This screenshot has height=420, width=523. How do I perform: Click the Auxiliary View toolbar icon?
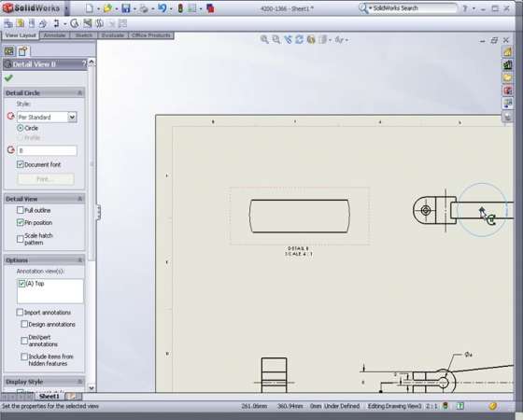(x=43, y=23)
